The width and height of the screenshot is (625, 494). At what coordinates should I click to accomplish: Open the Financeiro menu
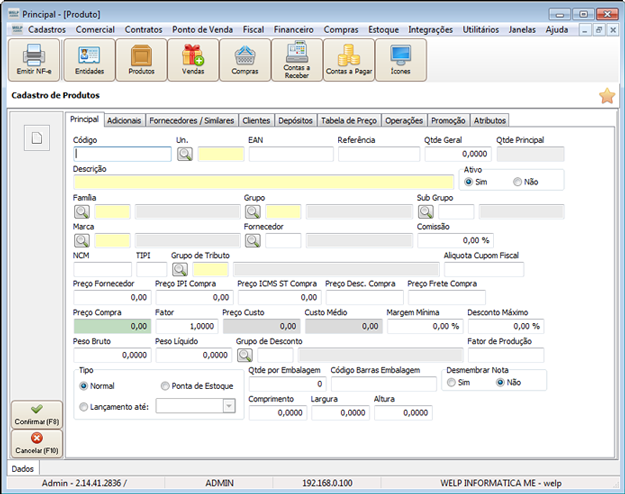pyautogui.click(x=294, y=30)
